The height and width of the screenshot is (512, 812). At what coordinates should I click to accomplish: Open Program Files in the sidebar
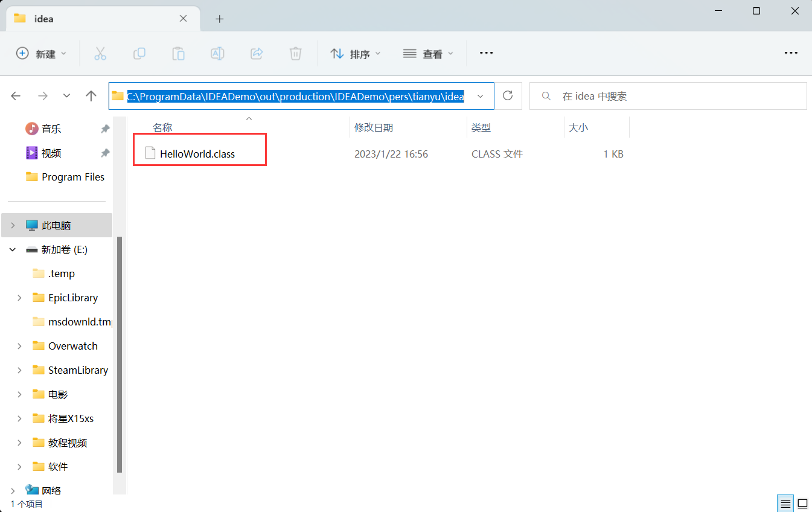pyautogui.click(x=73, y=177)
